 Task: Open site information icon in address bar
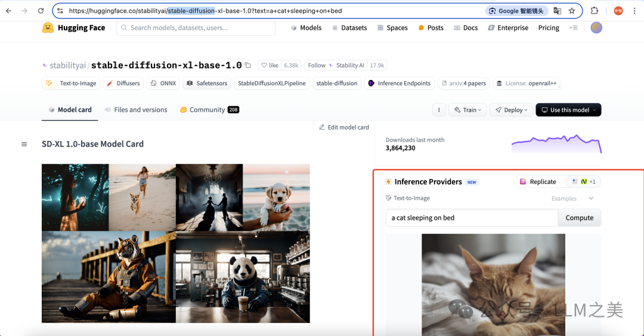click(60, 11)
